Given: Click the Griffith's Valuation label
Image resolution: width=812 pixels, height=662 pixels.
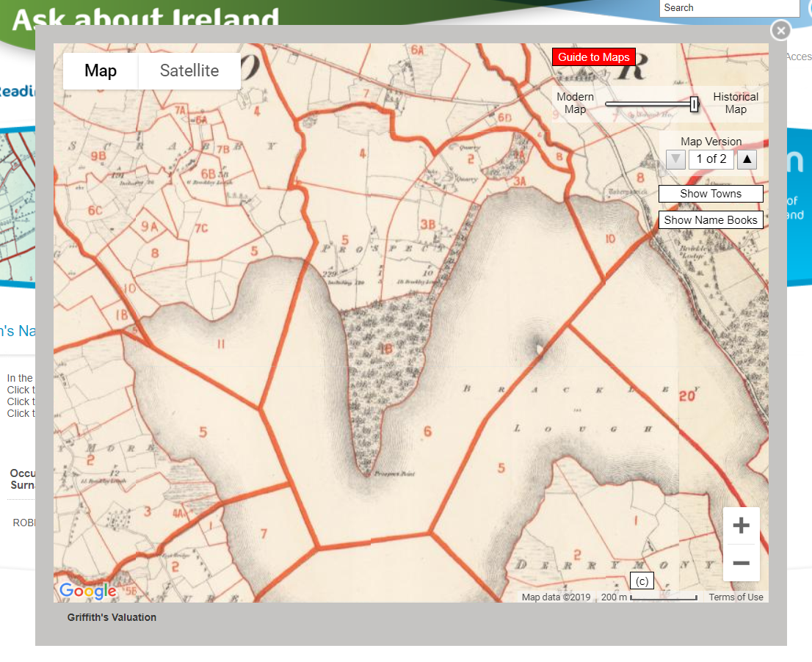Looking at the screenshot, I should pyautogui.click(x=111, y=617).
